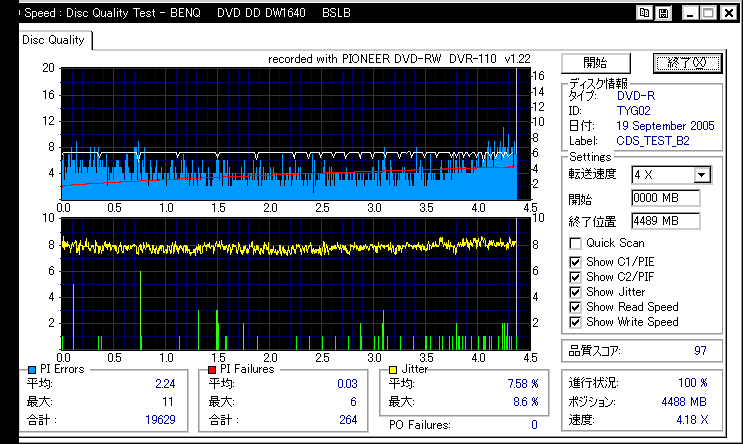
Task: Toggle the Show Jitter checkbox
Action: (x=575, y=292)
